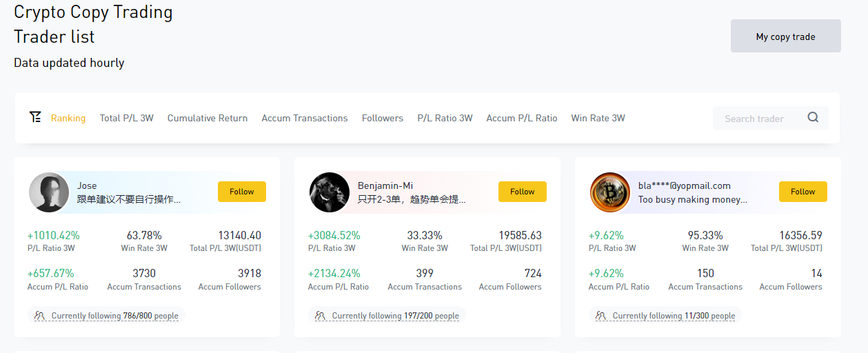Screen dimensions: 868x353
Task: Sort by Cumulative Return
Action: [x=208, y=118]
